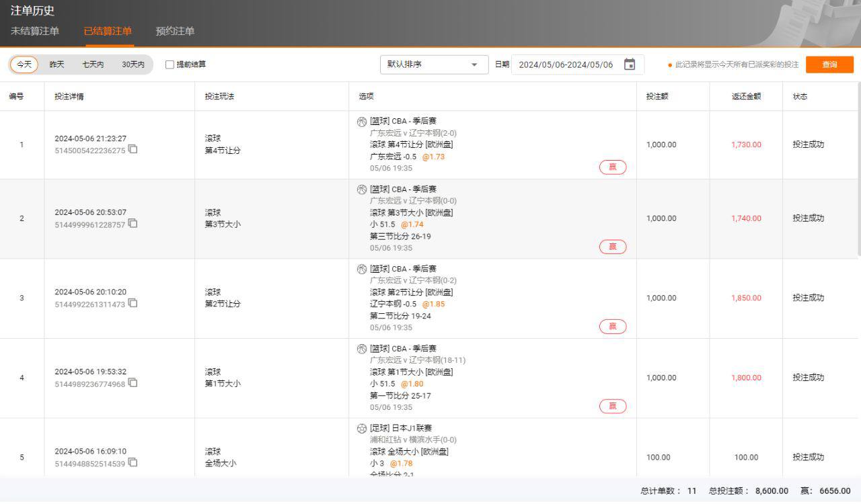Copy bet ID 5144948852514539
The image size is (861, 504).
click(133, 462)
